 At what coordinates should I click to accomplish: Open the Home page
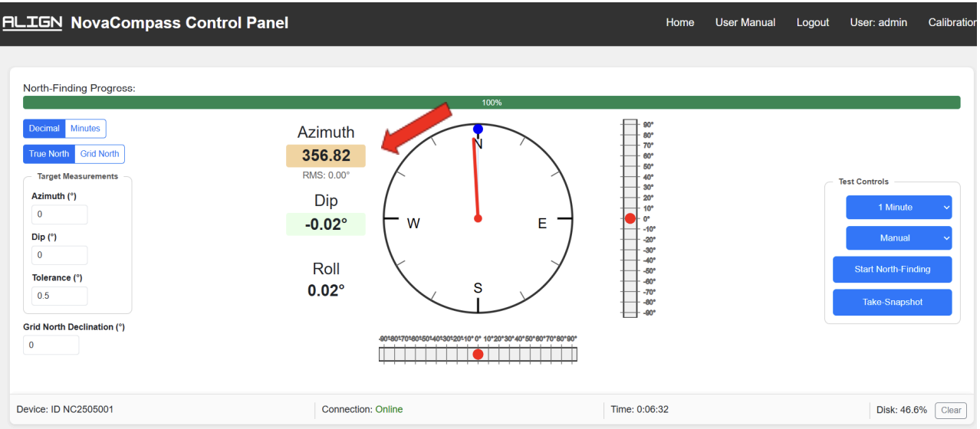click(679, 22)
